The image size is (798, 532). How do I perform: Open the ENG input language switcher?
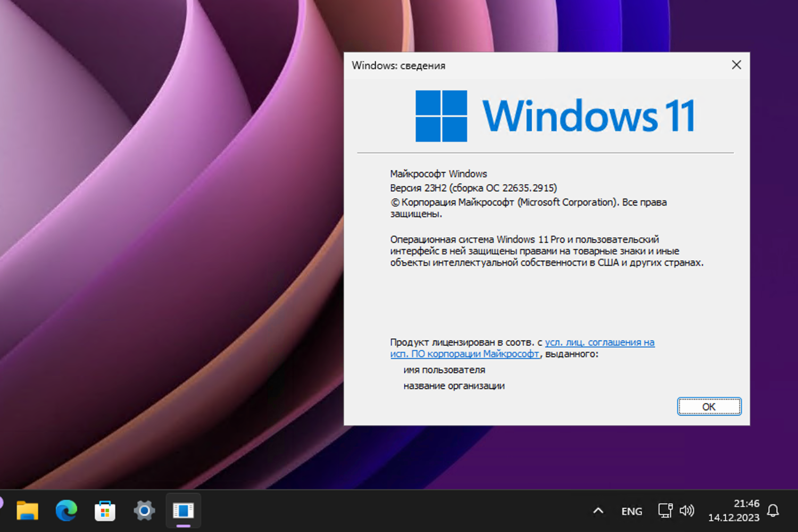tap(631, 511)
